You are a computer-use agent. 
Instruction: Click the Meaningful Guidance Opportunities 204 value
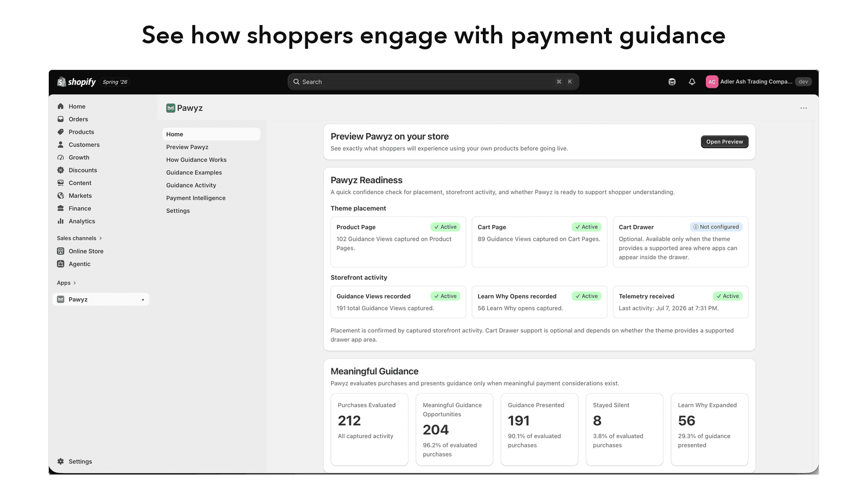point(436,430)
